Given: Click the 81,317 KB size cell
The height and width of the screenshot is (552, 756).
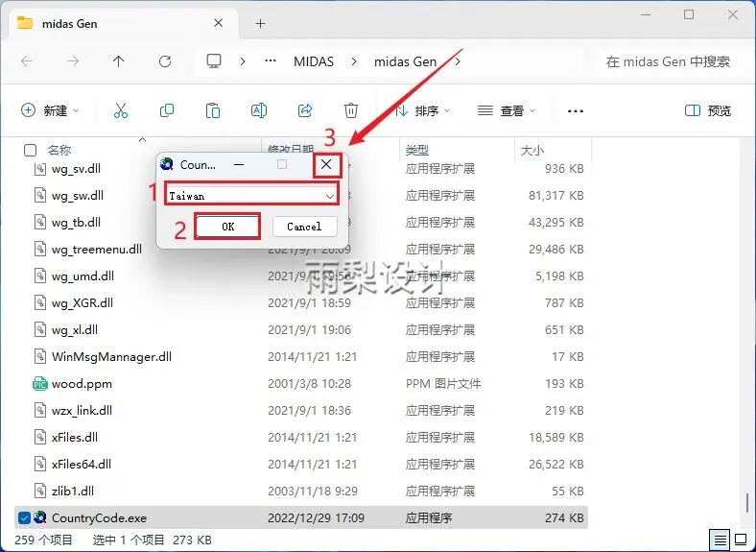Looking at the screenshot, I should point(555,196).
